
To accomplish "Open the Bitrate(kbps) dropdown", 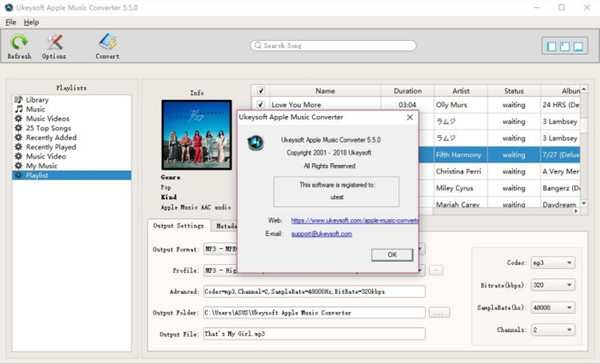I will pos(553,285).
